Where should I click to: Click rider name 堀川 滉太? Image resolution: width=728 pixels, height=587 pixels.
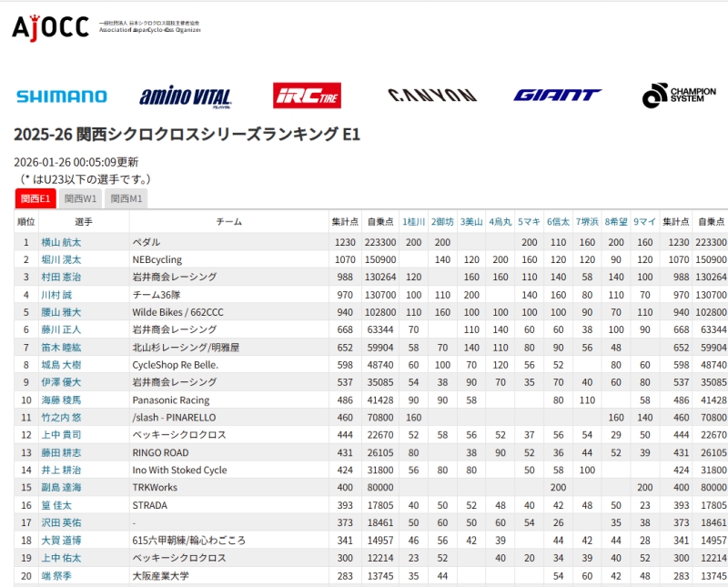pyautogui.click(x=61, y=260)
